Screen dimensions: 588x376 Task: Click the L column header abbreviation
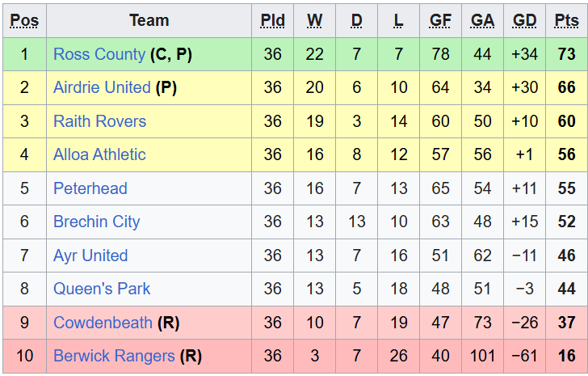tap(398, 20)
